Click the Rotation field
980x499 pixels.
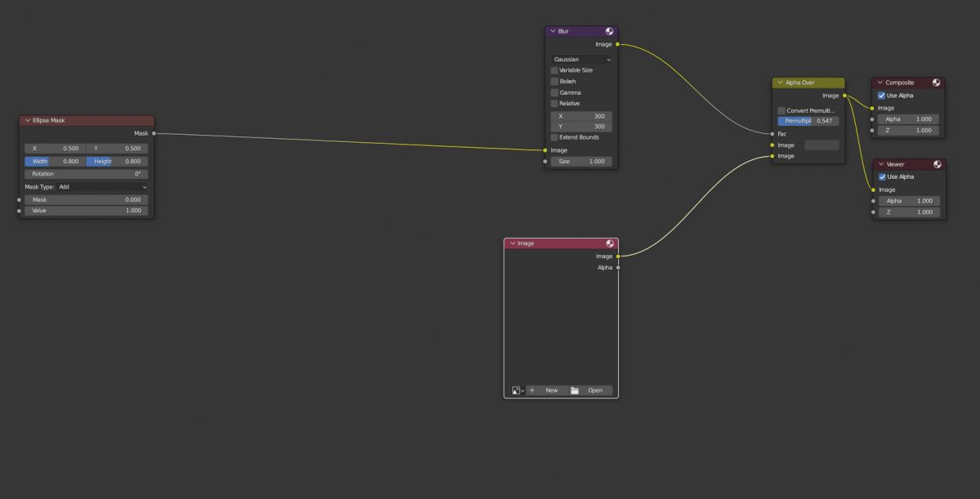(x=87, y=174)
